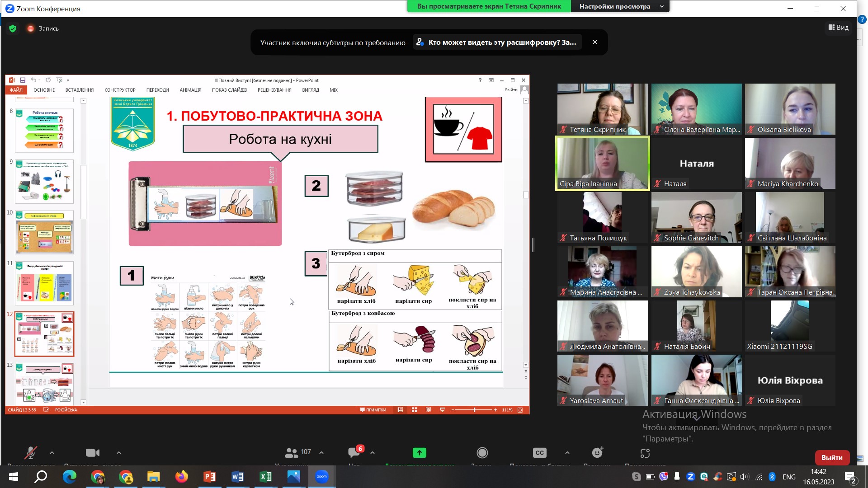Expand audio options arrow beside microphone

tap(52, 453)
